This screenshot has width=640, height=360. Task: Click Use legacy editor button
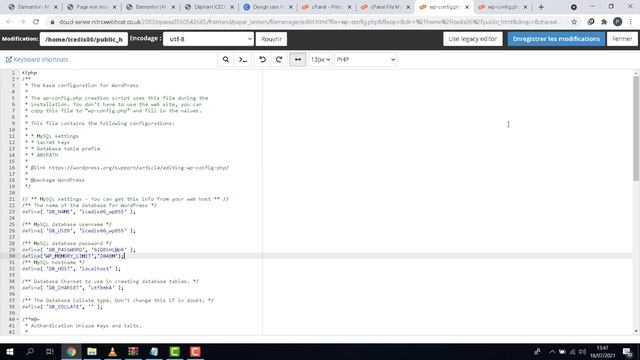(x=473, y=39)
